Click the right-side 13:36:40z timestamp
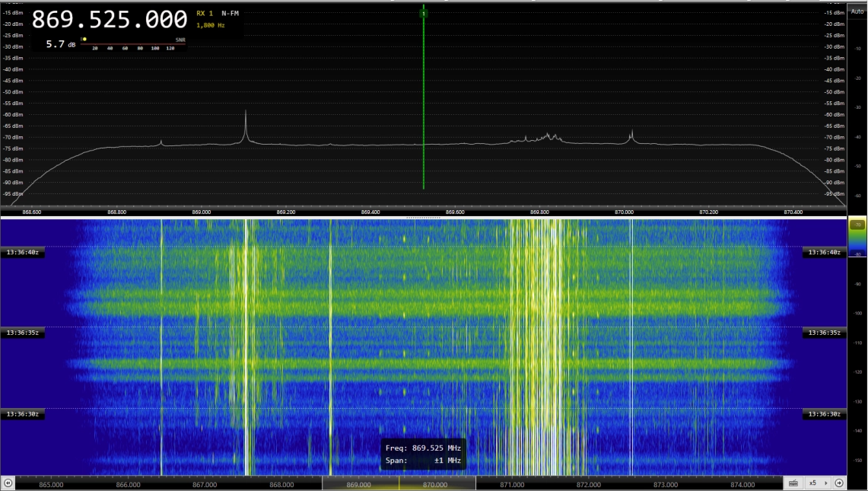This screenshot has height=491, width=868. pyautogui.click(x=825, y=252)
